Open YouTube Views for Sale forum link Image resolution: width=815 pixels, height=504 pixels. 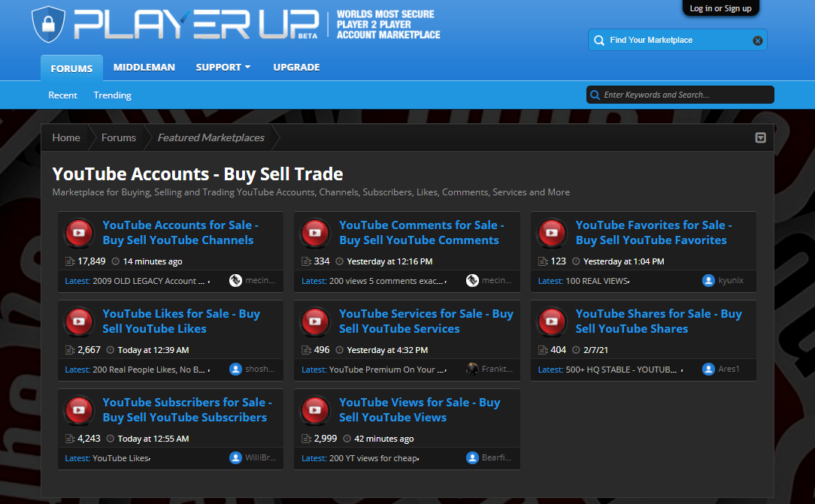click(x=420, y=410)
